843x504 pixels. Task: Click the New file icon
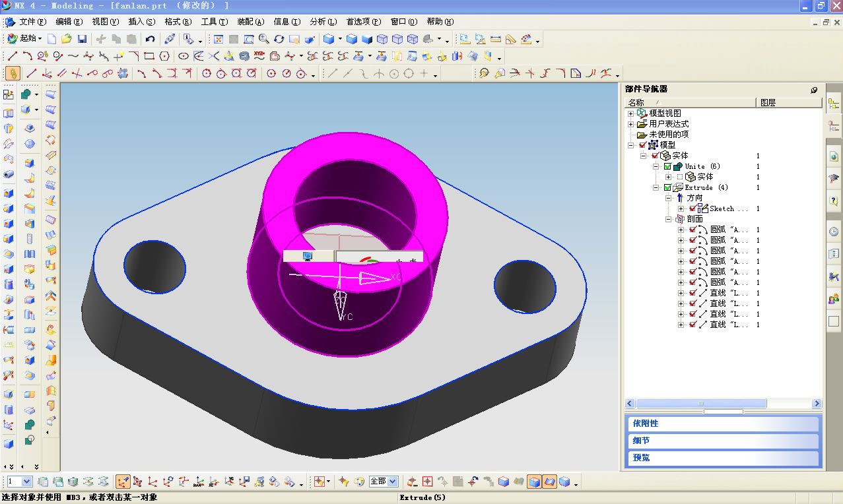click(52, 40)
